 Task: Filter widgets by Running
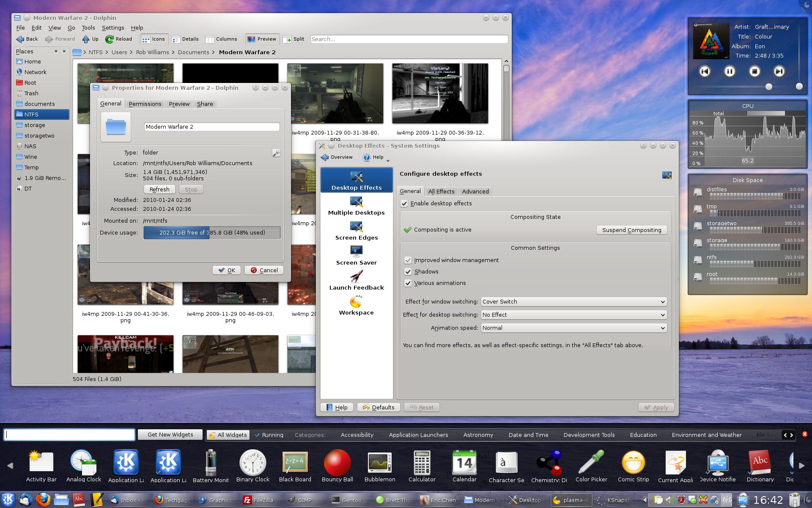pyautogui.click(x=269, y=435)
